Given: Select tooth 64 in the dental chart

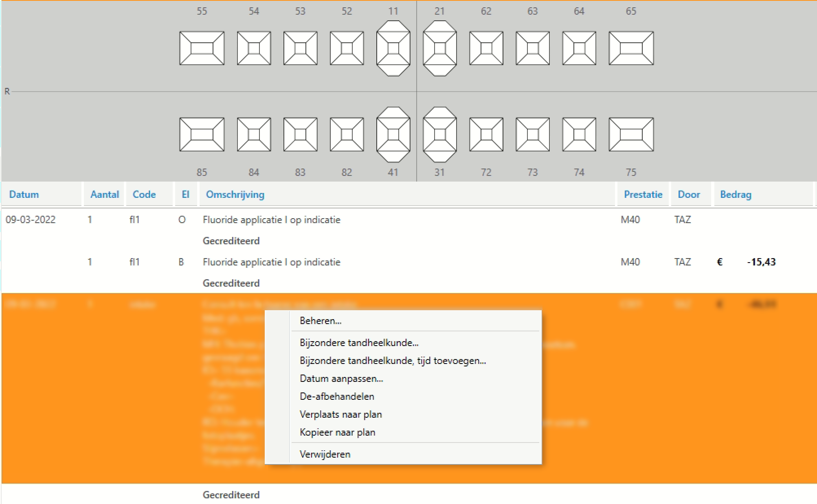Looking at the screenshot, I should [579, 48].
